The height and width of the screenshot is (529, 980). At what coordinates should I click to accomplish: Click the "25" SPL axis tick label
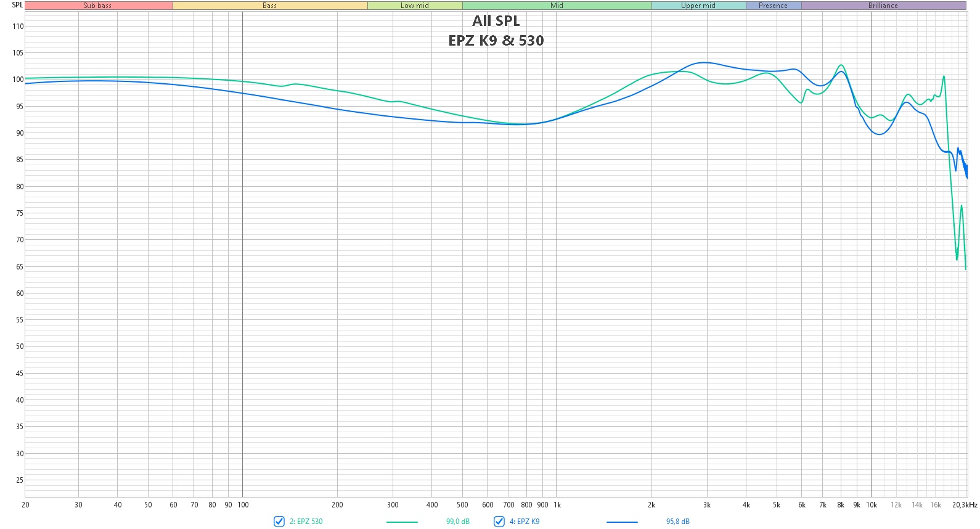click(20, 480)
